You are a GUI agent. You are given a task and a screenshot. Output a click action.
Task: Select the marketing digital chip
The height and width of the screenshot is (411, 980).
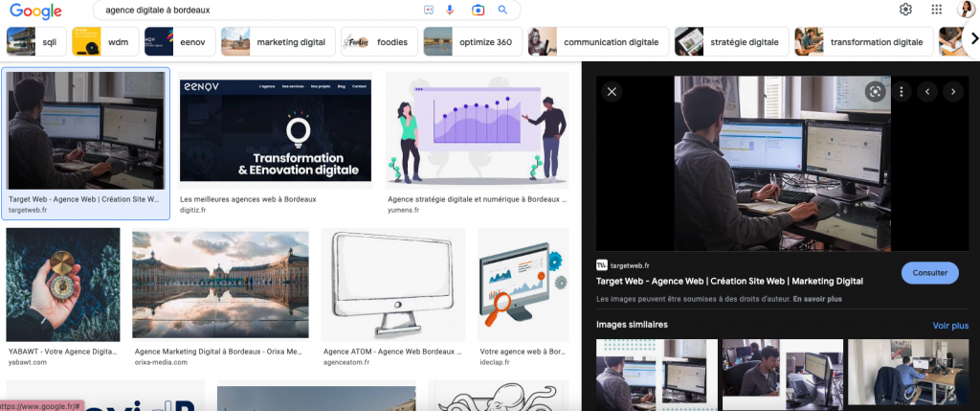tap(278, 42)
